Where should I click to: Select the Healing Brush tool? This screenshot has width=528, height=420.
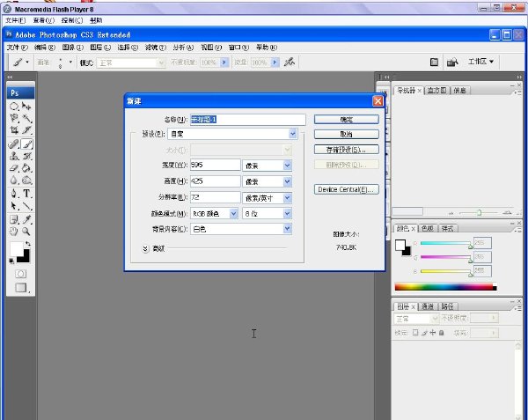(x=14, y=144)
